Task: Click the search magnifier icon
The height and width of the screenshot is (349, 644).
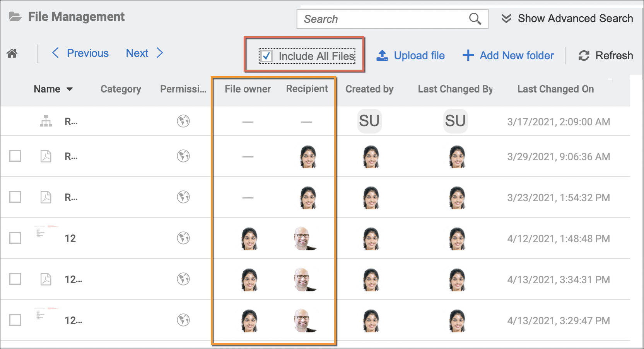Action: [x=475, y=19]
